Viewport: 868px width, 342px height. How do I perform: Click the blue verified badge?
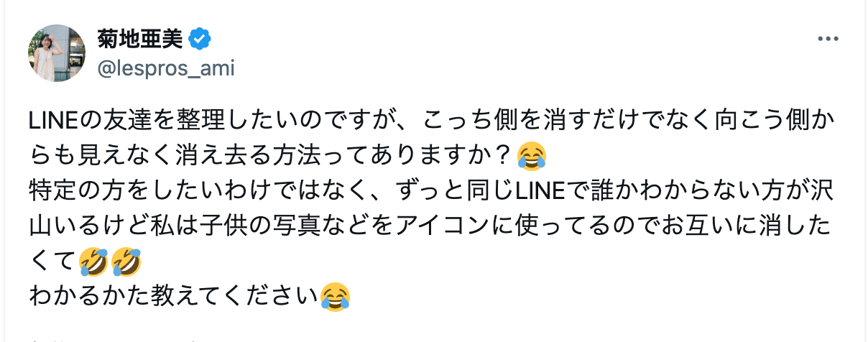coord(200,39)
